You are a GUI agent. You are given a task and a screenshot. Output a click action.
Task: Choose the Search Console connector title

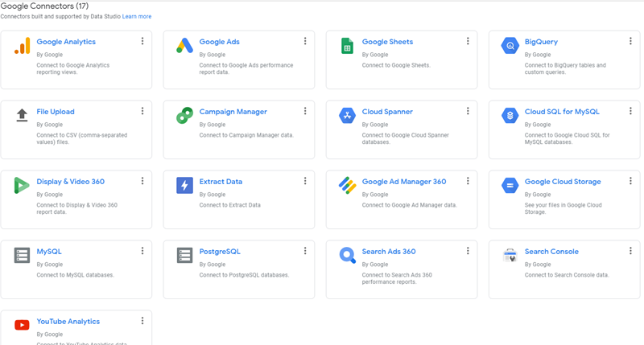[x=551, y=252]
